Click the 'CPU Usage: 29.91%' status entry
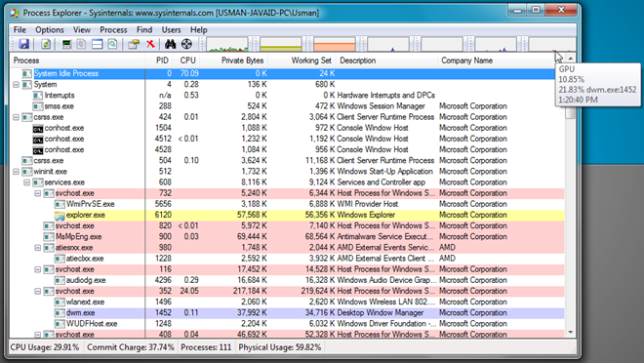 45,347
